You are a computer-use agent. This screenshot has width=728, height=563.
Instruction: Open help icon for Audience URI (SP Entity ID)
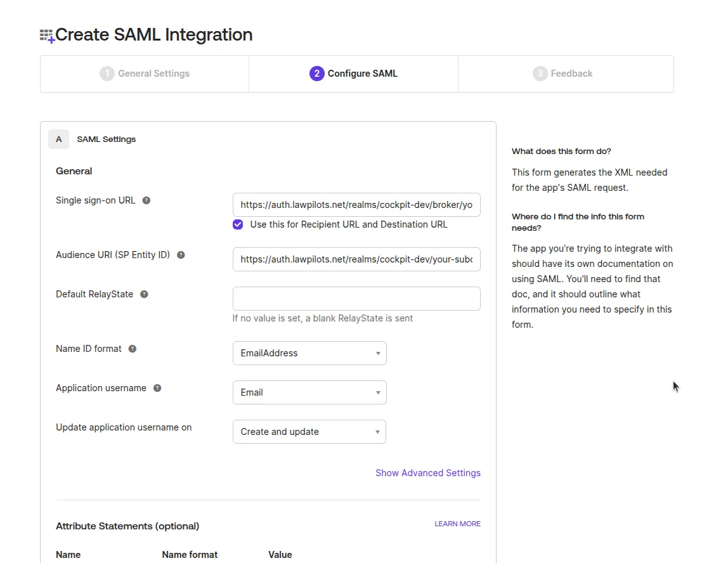(181, 255)
